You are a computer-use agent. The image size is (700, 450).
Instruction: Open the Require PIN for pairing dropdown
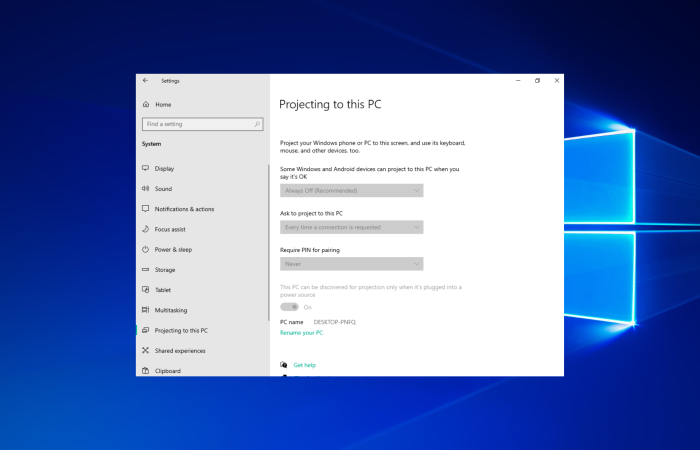click(351, 264)
